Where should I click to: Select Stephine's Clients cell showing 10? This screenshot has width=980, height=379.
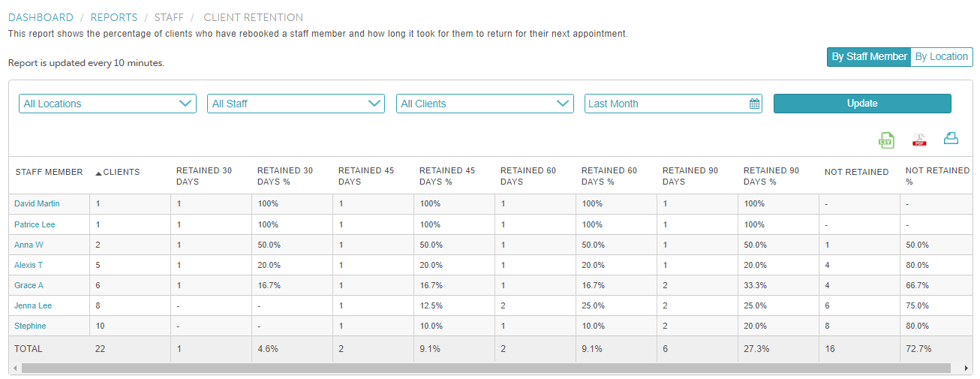tap(101, 326)
